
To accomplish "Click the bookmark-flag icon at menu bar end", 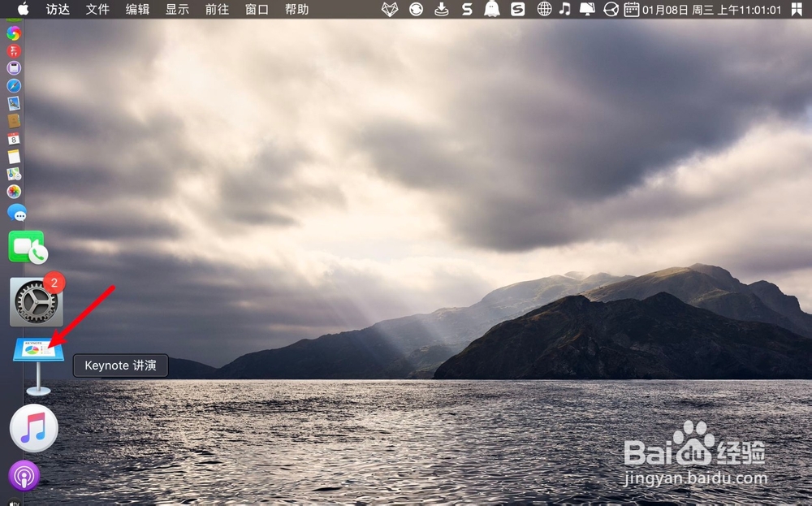I will [x=797, y=9].
